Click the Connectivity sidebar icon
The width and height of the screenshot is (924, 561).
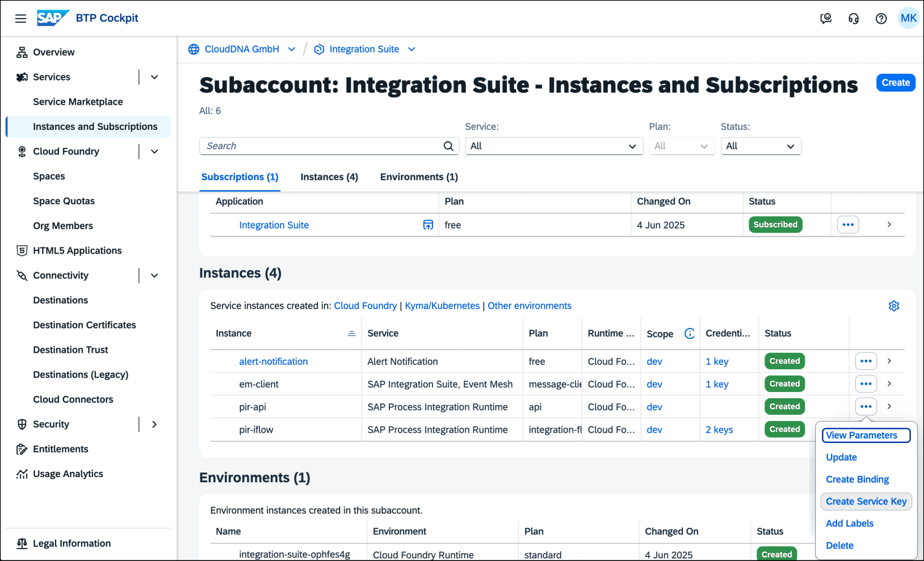[x=22, y=276]
